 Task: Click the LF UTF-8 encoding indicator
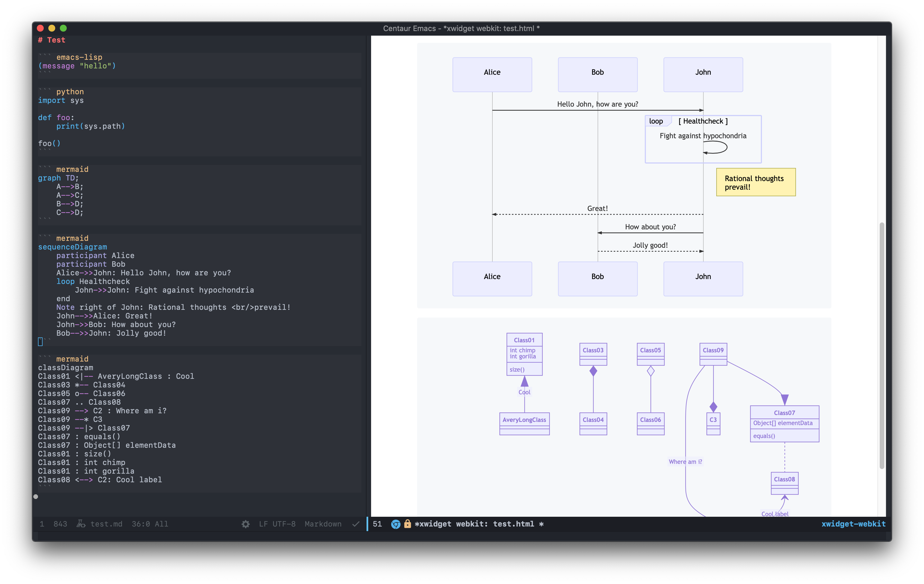coord(278,524)
